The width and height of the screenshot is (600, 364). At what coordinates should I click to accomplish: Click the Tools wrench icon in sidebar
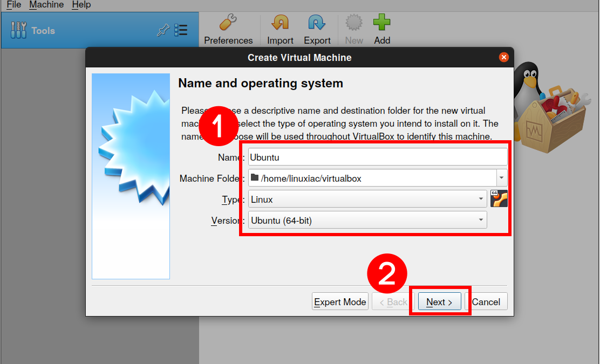18,31
